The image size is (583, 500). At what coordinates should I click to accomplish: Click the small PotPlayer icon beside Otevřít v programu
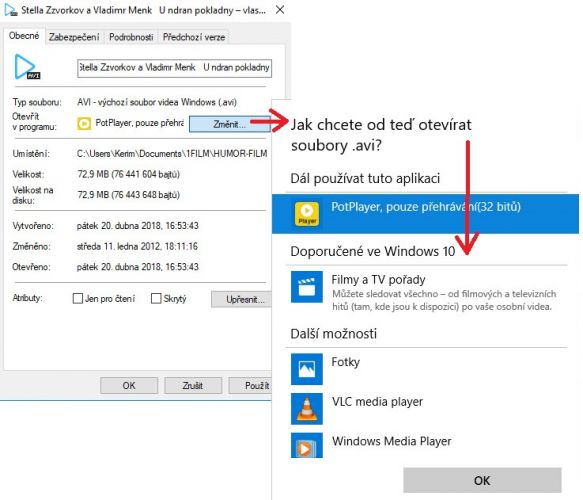coord(84,123)
